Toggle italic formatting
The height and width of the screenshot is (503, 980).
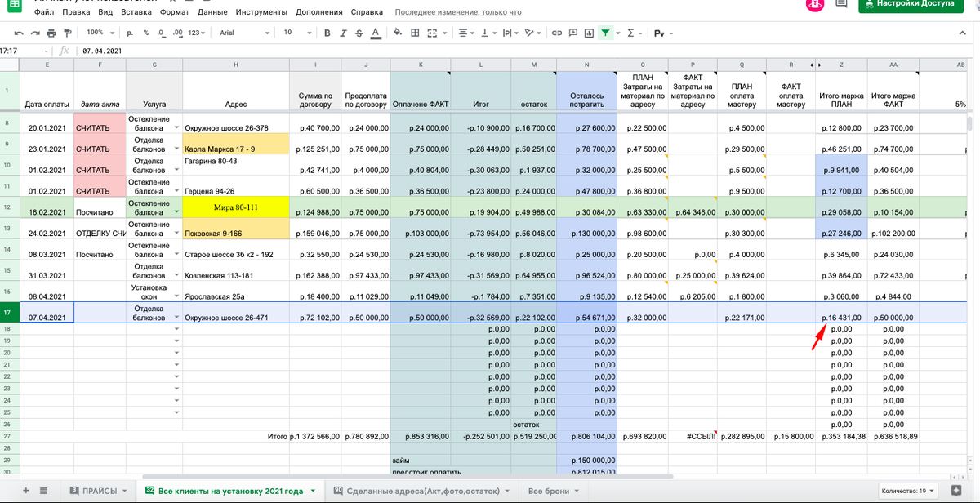(x=343, y=33)
